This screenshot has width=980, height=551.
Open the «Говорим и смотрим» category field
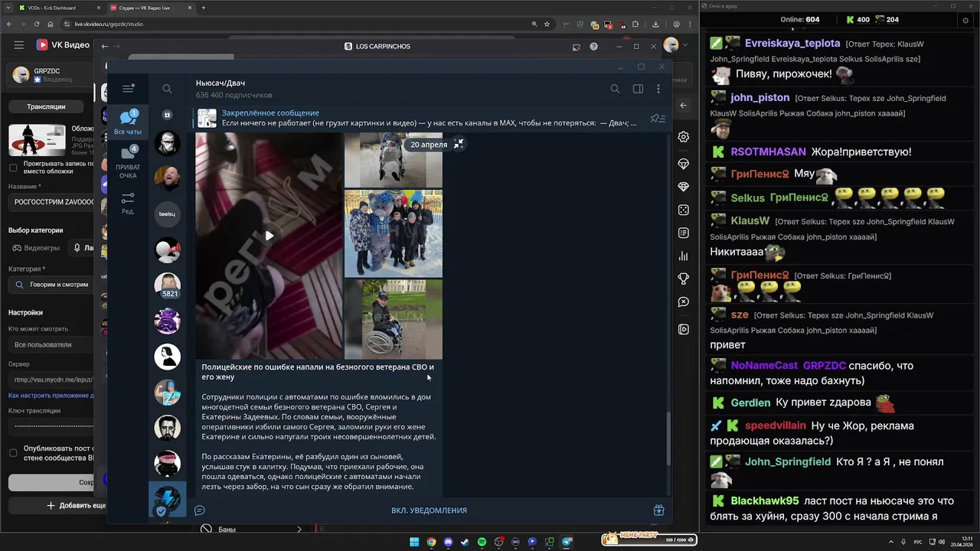pos(52,285)
